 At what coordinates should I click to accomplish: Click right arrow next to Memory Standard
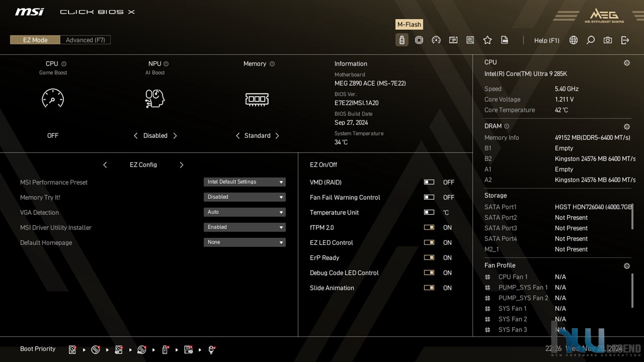click(x=277, y=136)
